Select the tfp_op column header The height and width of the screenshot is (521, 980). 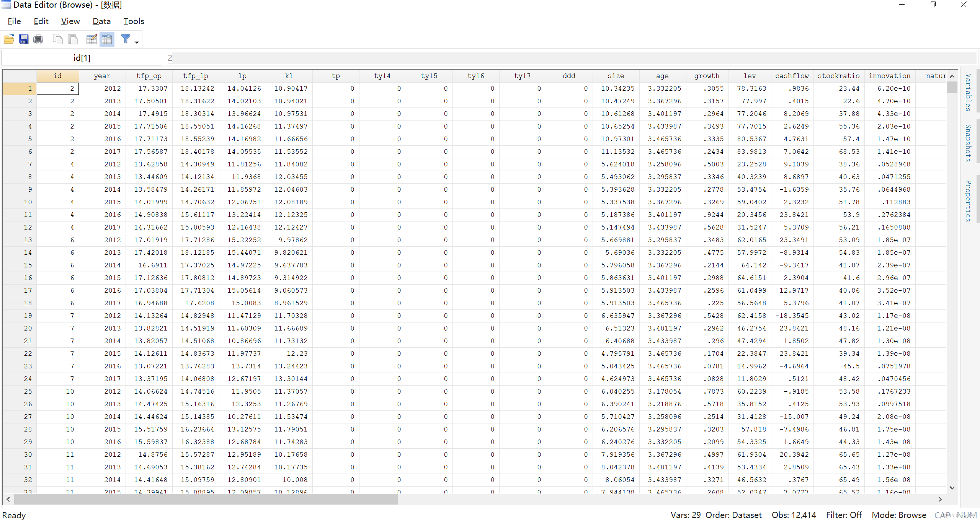[149, 76]
